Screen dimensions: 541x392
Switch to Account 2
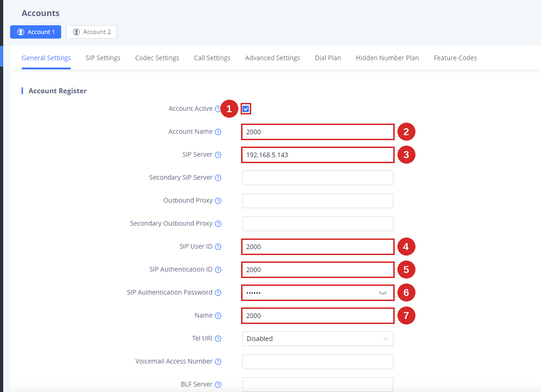91,32
